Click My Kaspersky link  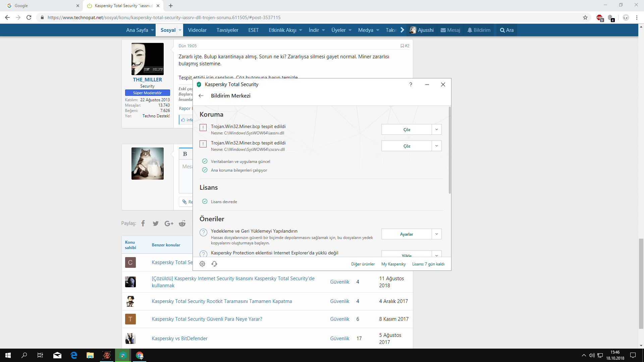[393, 264]
